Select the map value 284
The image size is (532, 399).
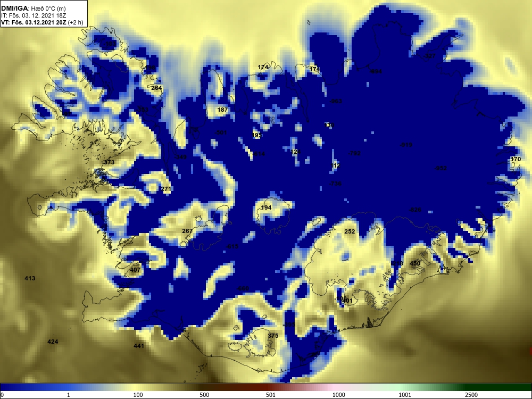(x=156, y=88)
